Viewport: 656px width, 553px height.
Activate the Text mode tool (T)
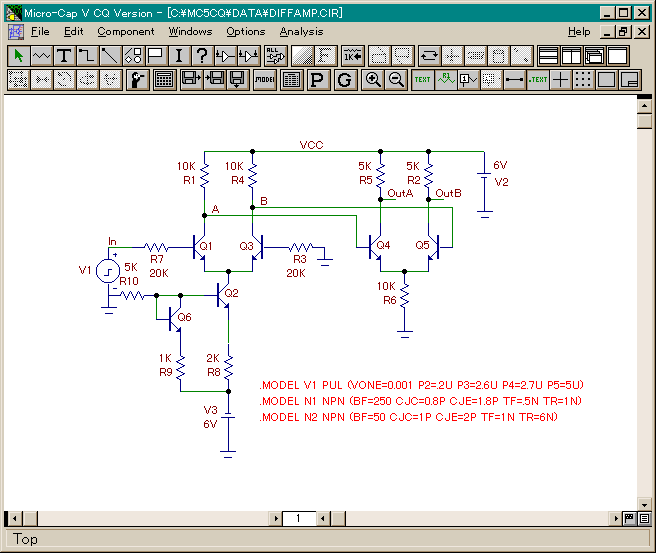(64, 55)
